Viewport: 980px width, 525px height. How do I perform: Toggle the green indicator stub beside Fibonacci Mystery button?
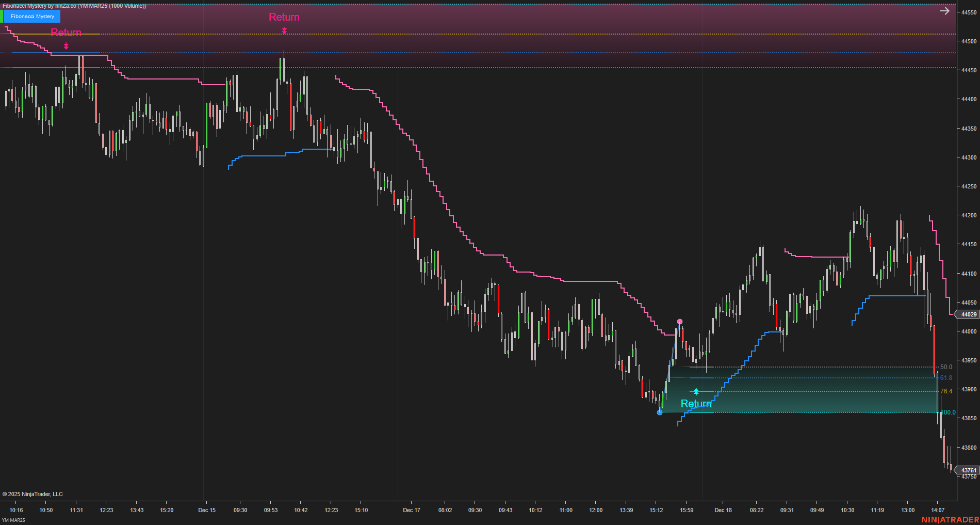(3, 16)
